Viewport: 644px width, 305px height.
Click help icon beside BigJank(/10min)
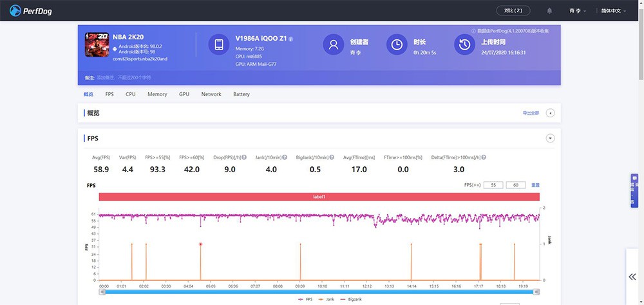click(332, 157)
